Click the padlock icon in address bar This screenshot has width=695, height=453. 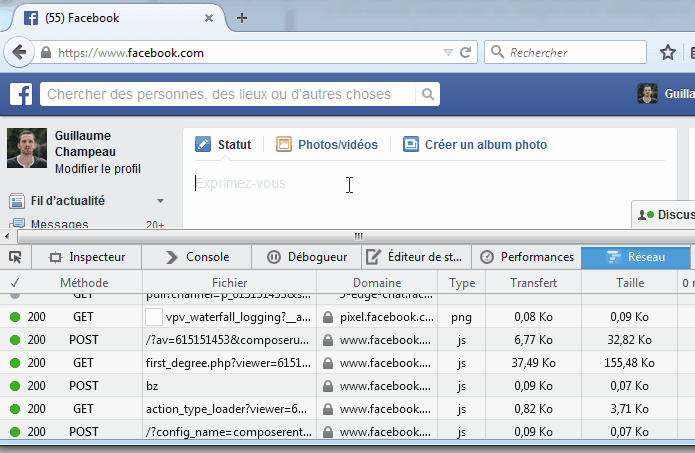[x=46, y=53]
